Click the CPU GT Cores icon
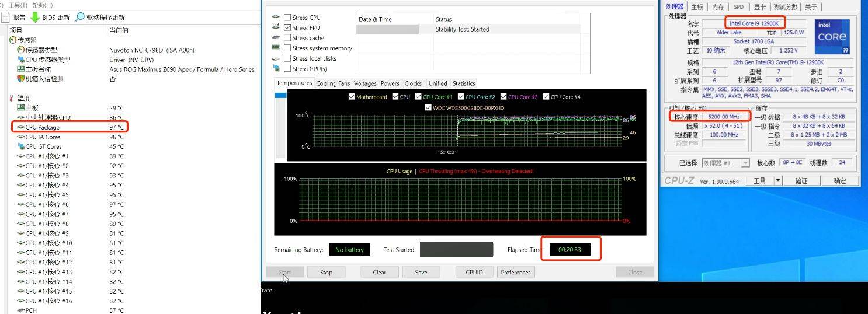 click(20, 146)
